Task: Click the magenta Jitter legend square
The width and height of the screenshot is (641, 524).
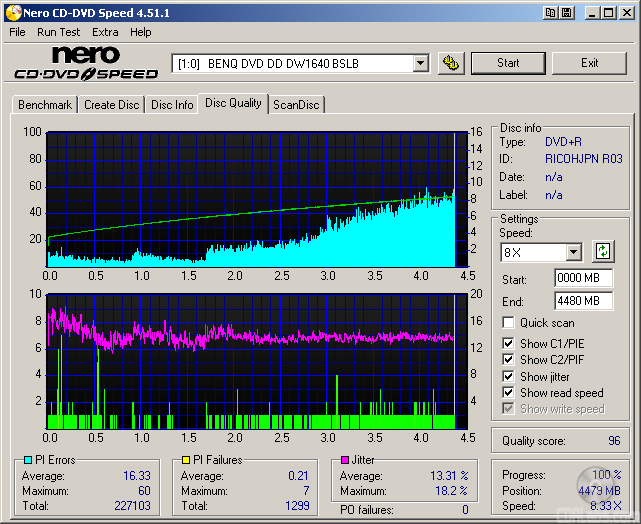Action: (x=344, y=460)
